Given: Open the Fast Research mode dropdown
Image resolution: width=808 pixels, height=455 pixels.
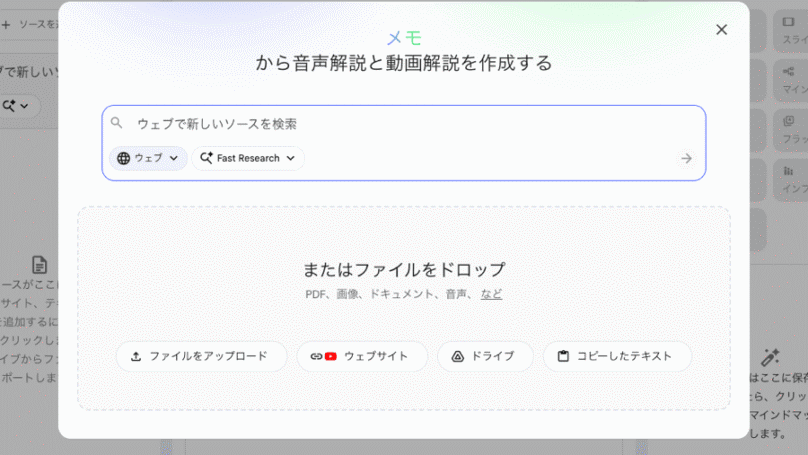Looking at the screenshot, I should (291, 158).
